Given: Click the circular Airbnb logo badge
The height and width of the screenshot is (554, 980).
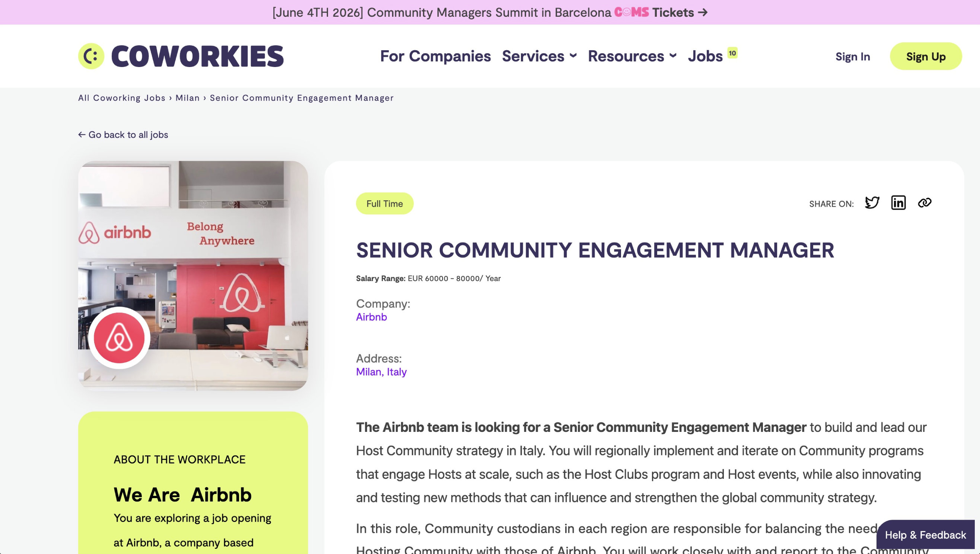Looking at the screenshot, I should (x=119, y=338).
